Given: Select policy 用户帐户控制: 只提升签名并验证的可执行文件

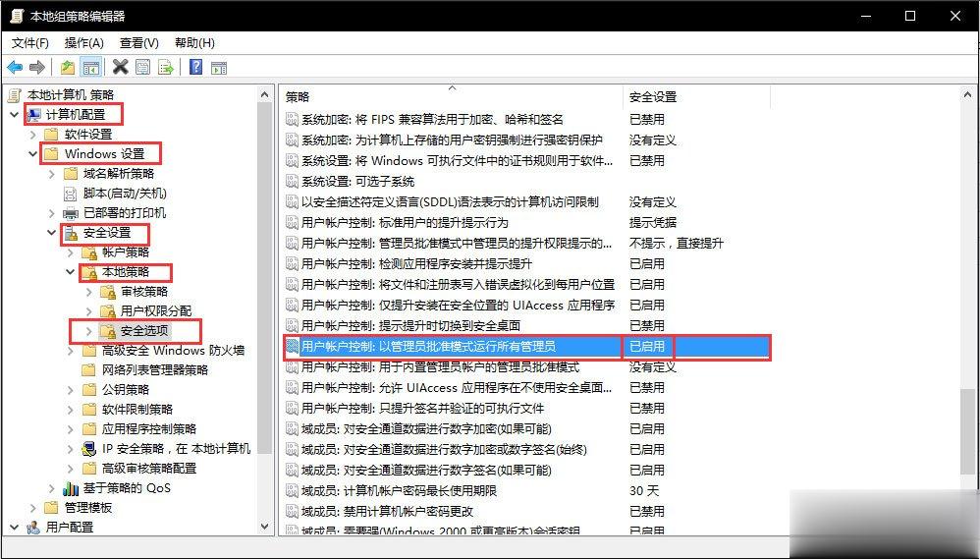Looking at the screenshot, I should click(422, 409).
